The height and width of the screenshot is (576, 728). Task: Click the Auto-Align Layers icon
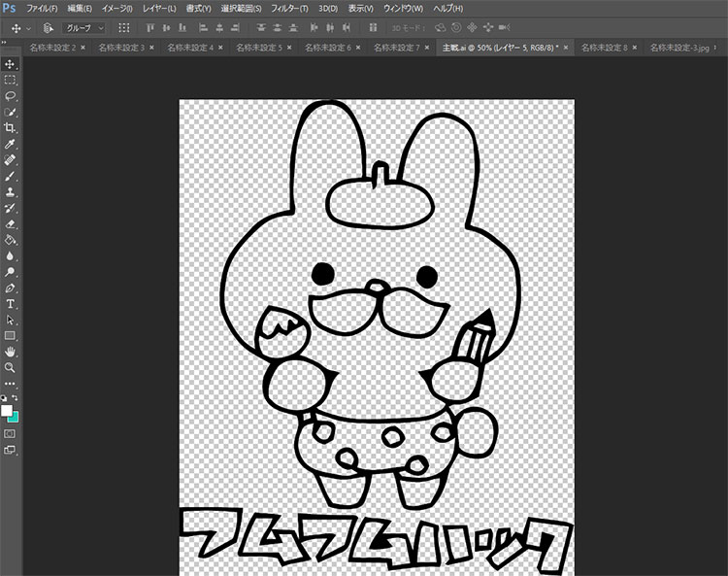point(373,28)
